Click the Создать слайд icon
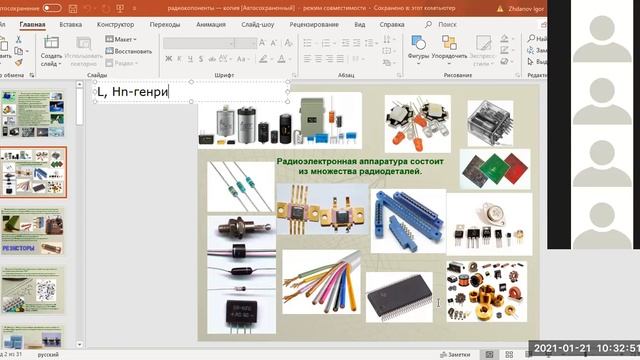The height and width of the screenshot is (360, 640). [x=51, y=43]
